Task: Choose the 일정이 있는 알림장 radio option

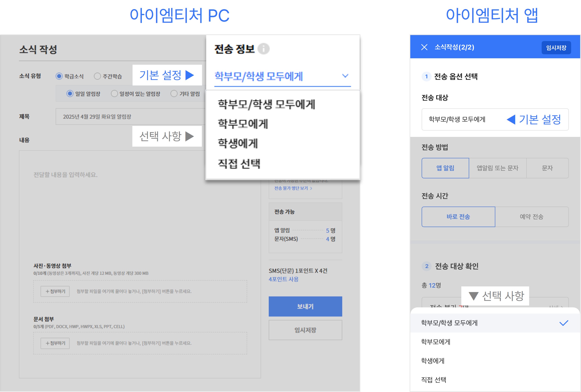Action: coord(114,94)
